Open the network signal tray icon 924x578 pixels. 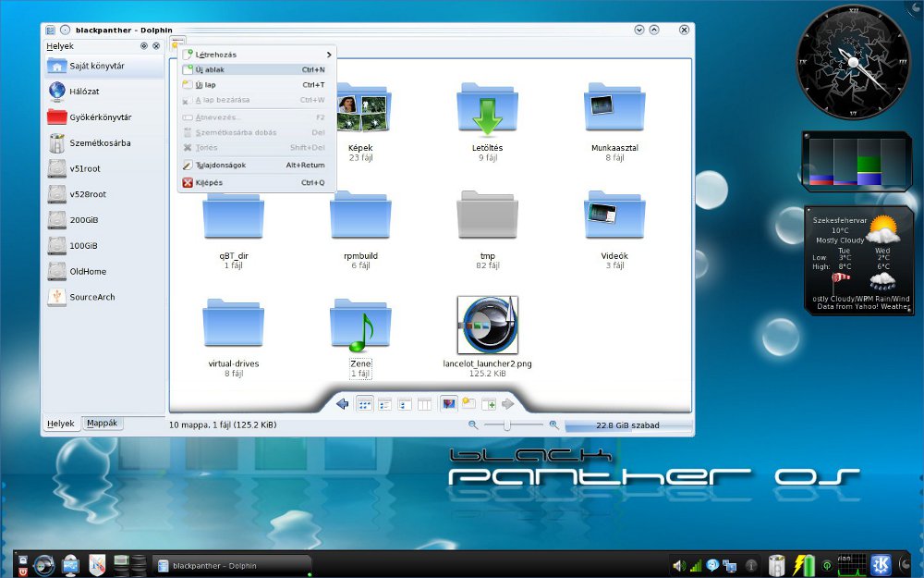point(696,566)
